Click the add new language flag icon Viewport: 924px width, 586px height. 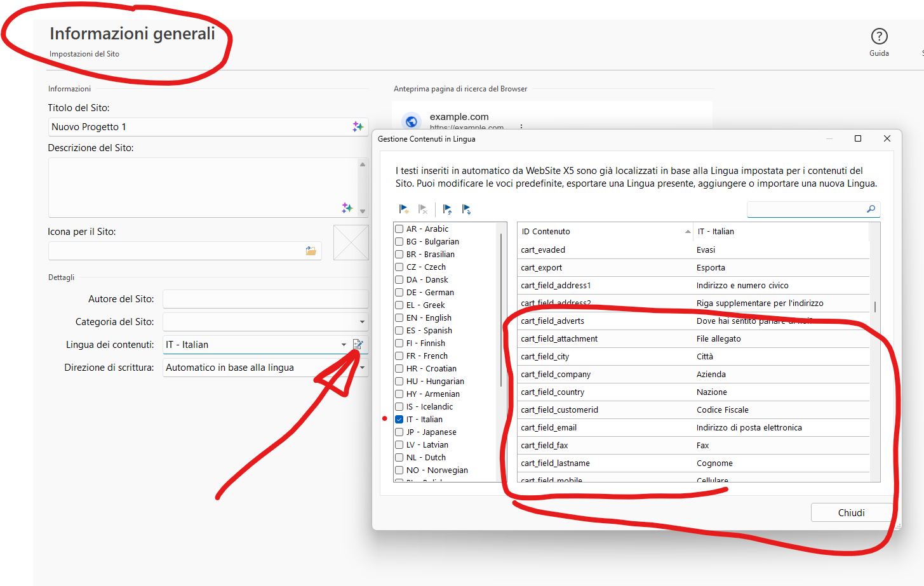pos(403,210)
